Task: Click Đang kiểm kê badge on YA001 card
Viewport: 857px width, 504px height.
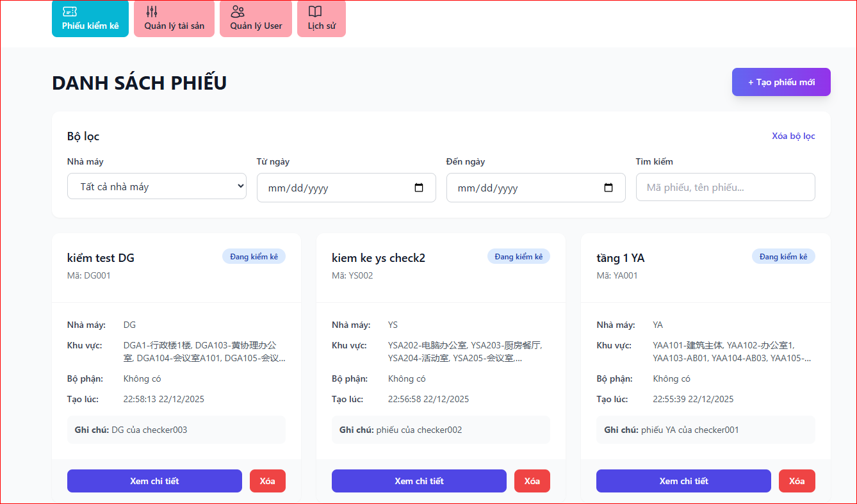Action: point(783,257)
